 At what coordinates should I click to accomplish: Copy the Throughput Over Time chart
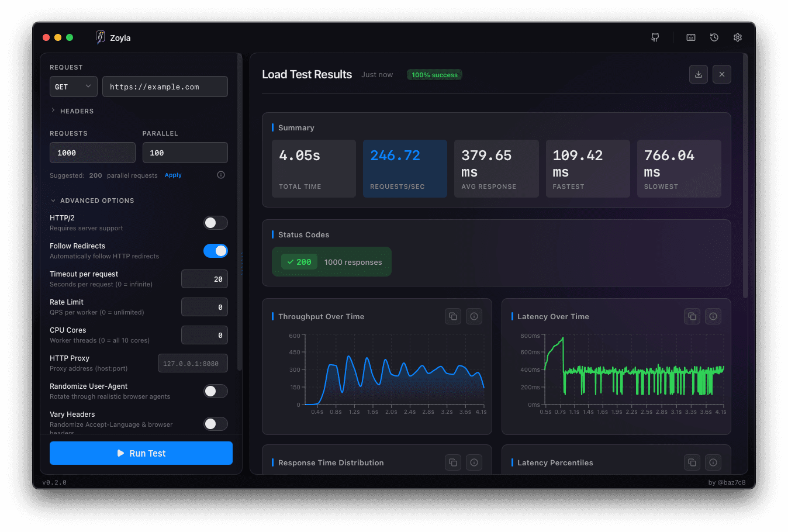[x=453, y=316]
